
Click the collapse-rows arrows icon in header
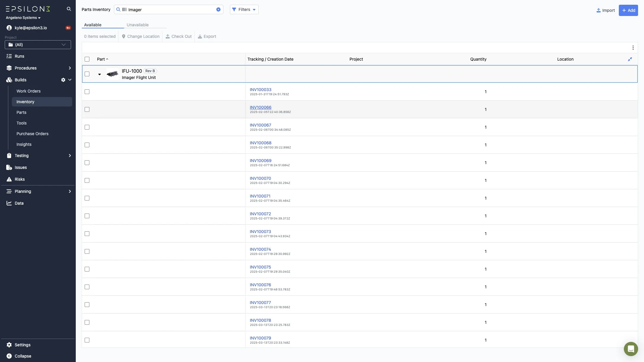tap(630, 59)
